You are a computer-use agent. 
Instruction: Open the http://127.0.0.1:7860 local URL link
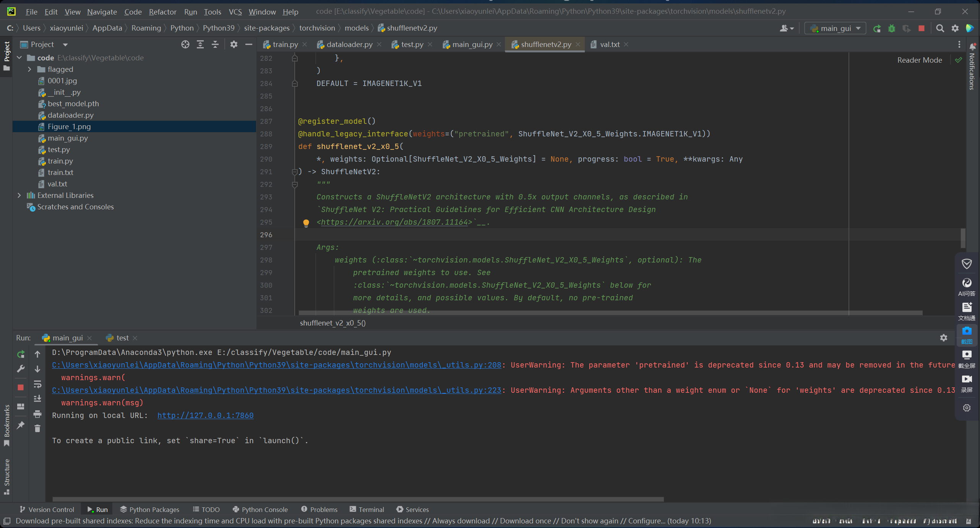pos(205,415)
